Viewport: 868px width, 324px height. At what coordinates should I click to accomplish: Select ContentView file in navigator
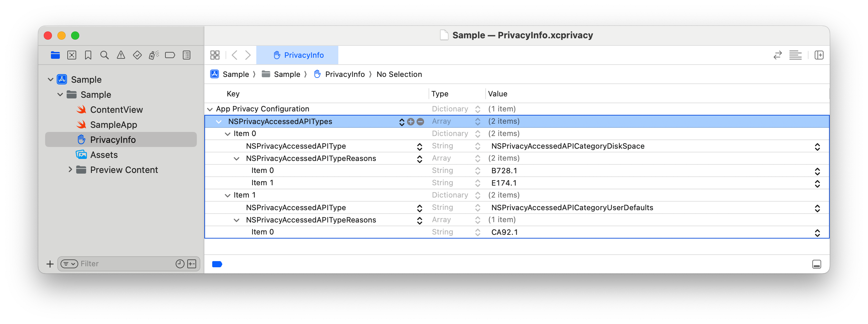click(x=116, y=110)
